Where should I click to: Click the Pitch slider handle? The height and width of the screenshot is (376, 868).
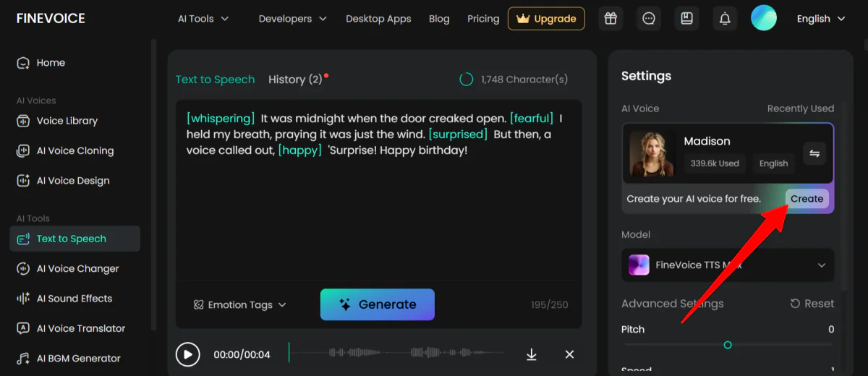point(728,345)
